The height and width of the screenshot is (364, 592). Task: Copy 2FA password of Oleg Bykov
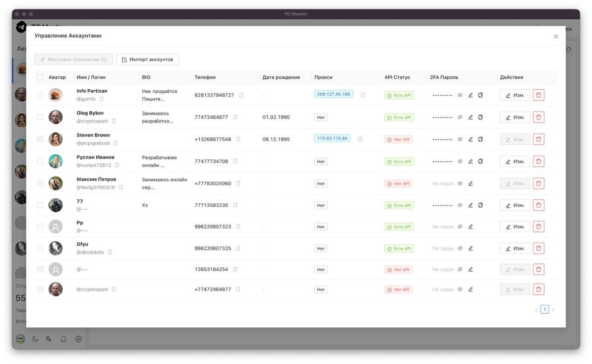click(481, 117)
